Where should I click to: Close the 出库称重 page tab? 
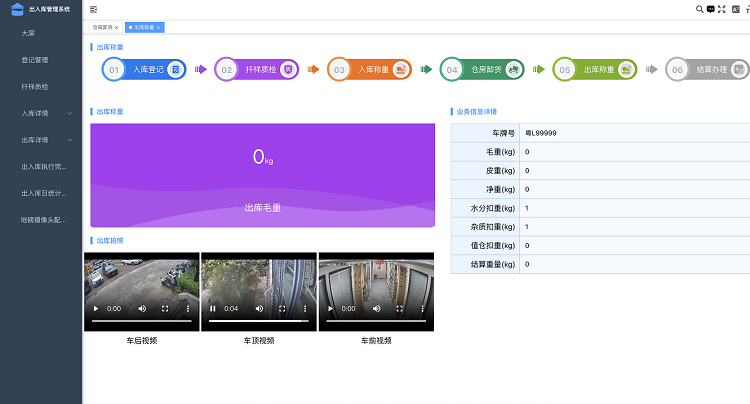158,28
